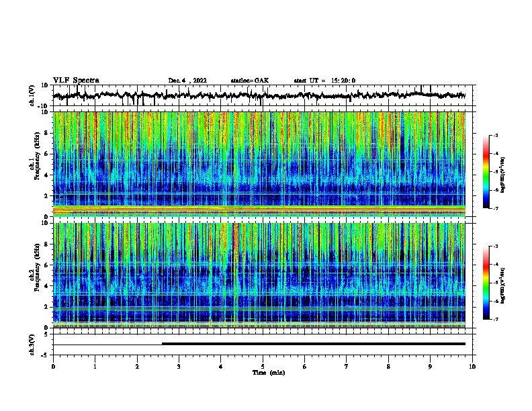Click time axis tick label "7"
The image size is (532, 411).
347,367
